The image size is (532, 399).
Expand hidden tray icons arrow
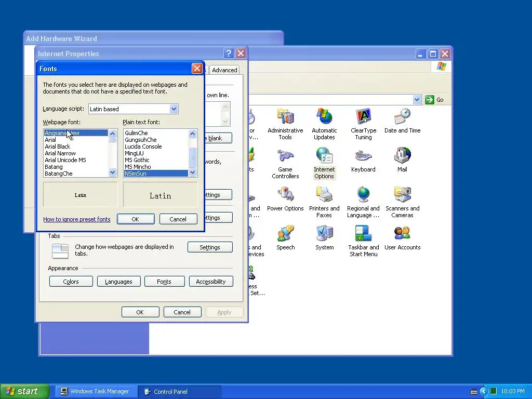point(483,392)
